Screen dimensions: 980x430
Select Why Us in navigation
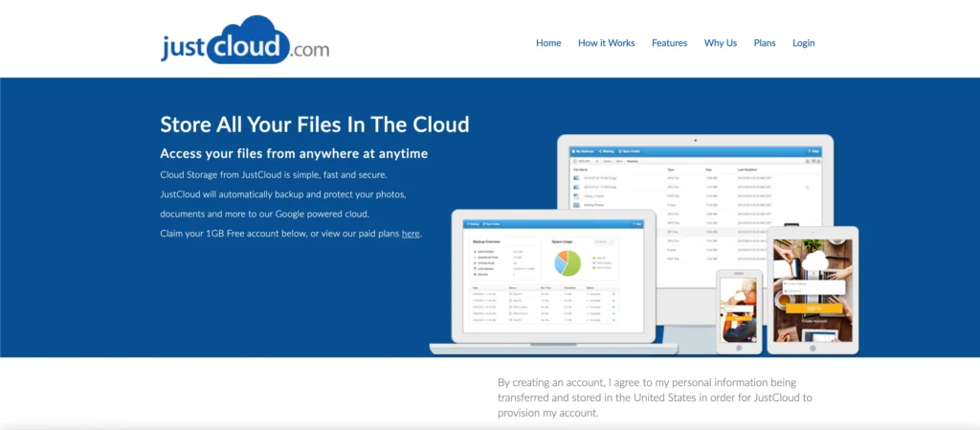[720, 43]
